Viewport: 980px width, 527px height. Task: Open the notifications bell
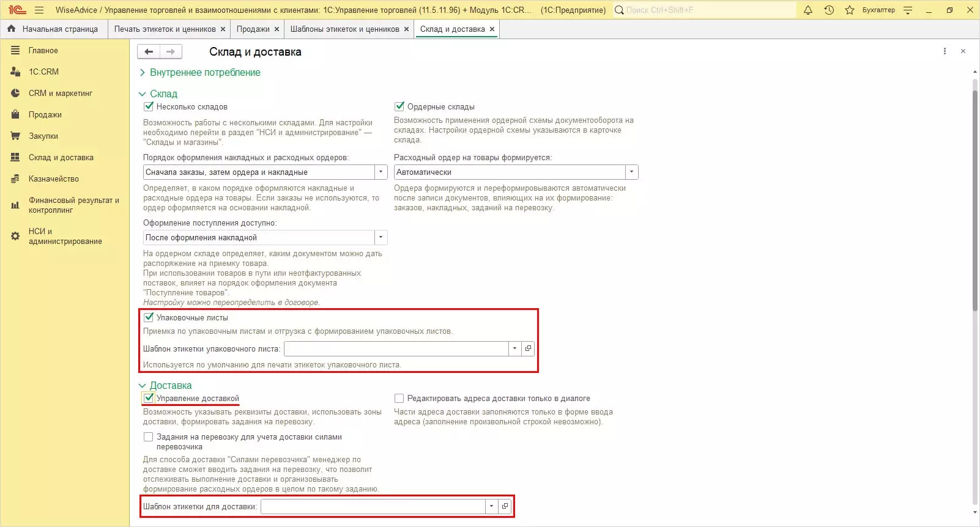coord(808,10)
